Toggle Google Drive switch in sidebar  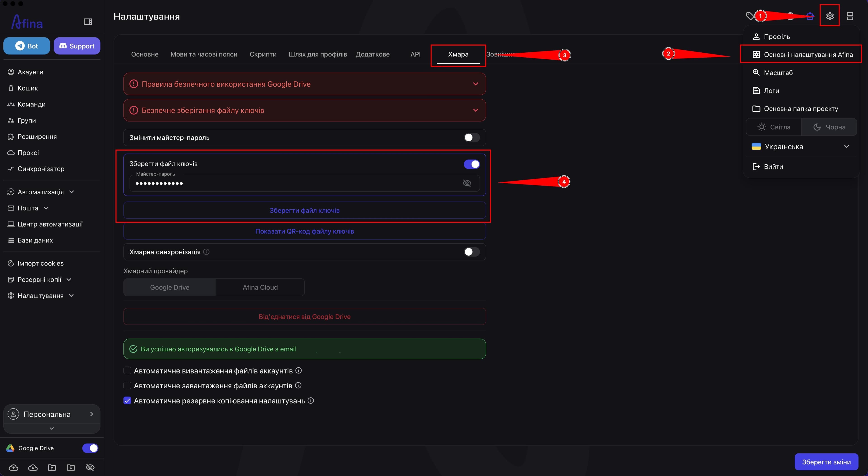tap(90, 448)
